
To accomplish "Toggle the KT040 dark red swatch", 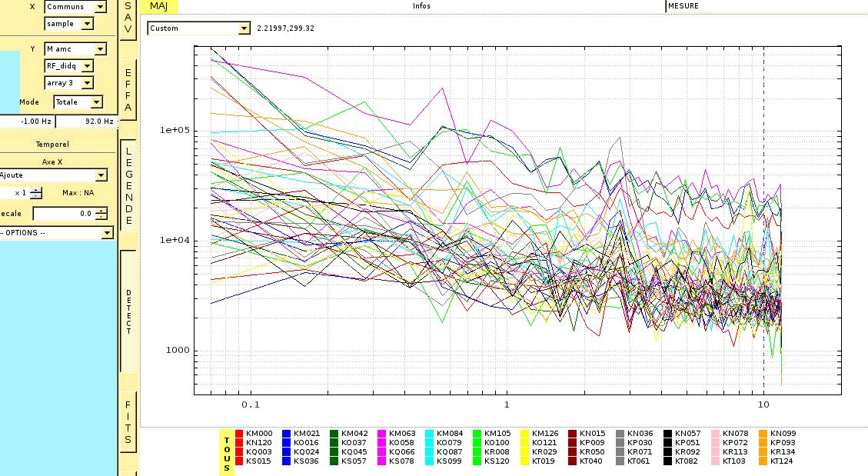I will coord(573,461).
